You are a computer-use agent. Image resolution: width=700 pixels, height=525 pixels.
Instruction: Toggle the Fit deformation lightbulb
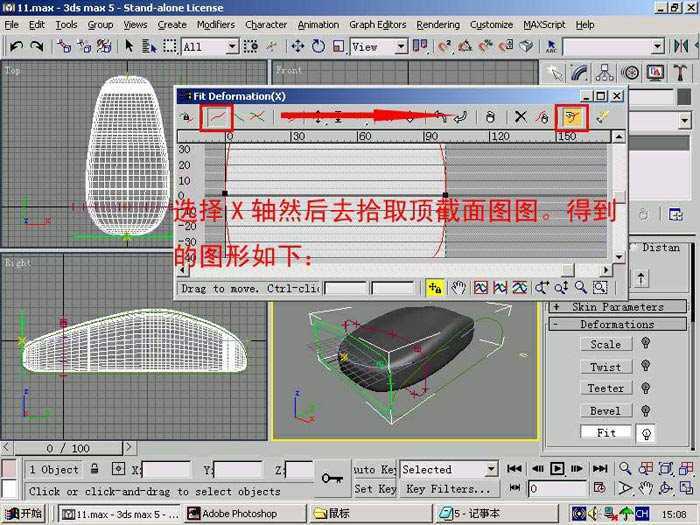coord(646,433)
